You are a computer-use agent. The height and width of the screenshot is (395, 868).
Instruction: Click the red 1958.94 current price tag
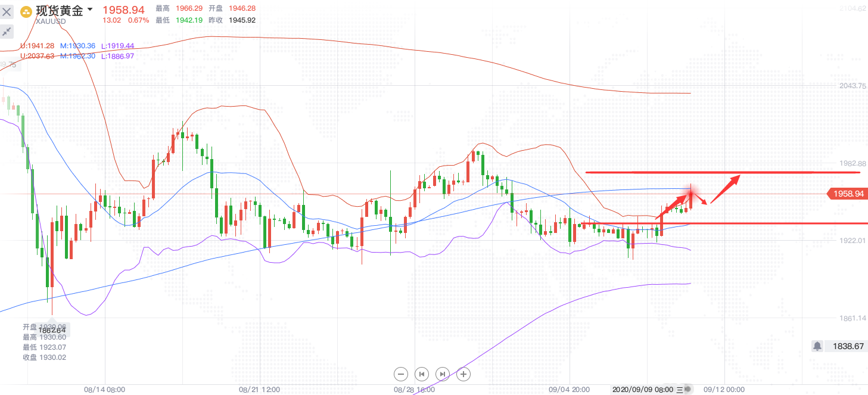click(x=846, y=194)
